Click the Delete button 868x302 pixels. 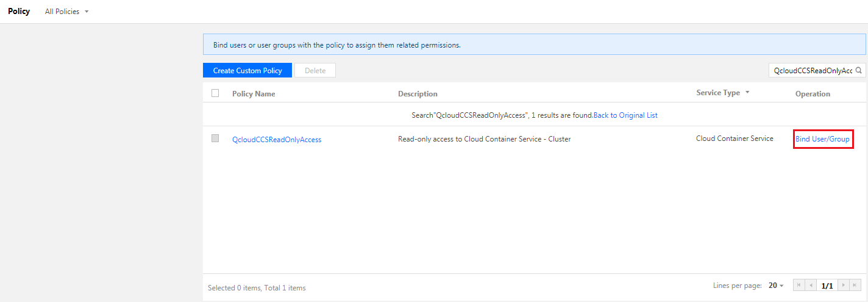point(315,71)
